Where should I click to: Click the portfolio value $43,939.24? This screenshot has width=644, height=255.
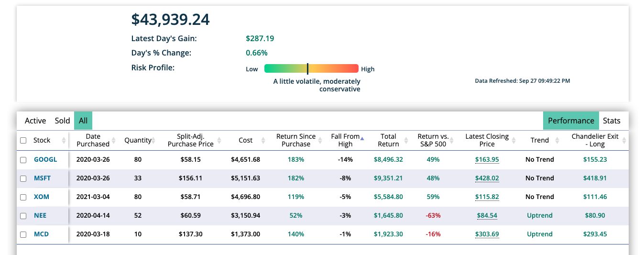pos(171,20)
